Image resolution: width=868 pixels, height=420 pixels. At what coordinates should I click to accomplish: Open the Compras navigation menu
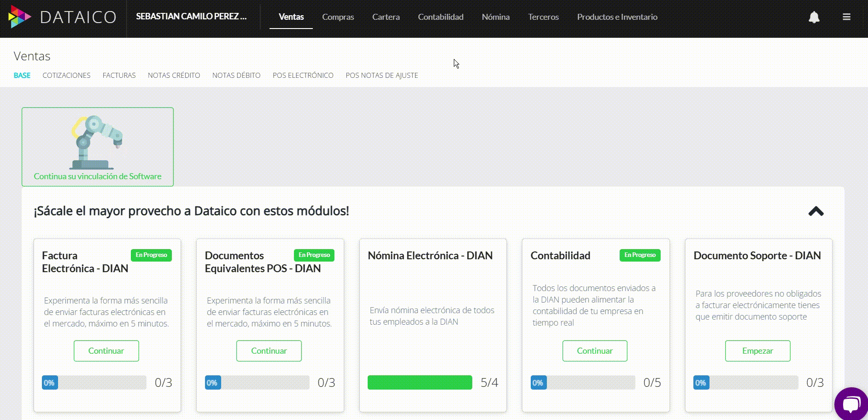point(338,17)
